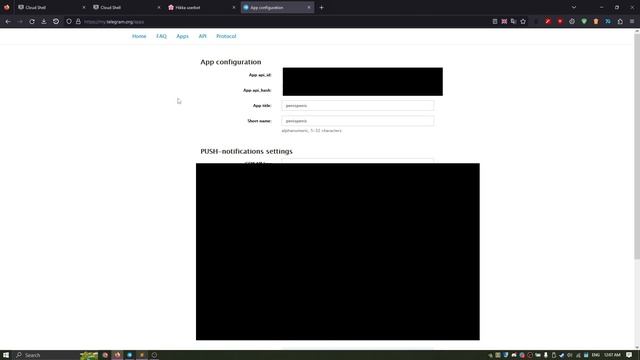Click the translate page icon
Image resolution: width=640 pixels, height=360 pixels.
(513, 22)
